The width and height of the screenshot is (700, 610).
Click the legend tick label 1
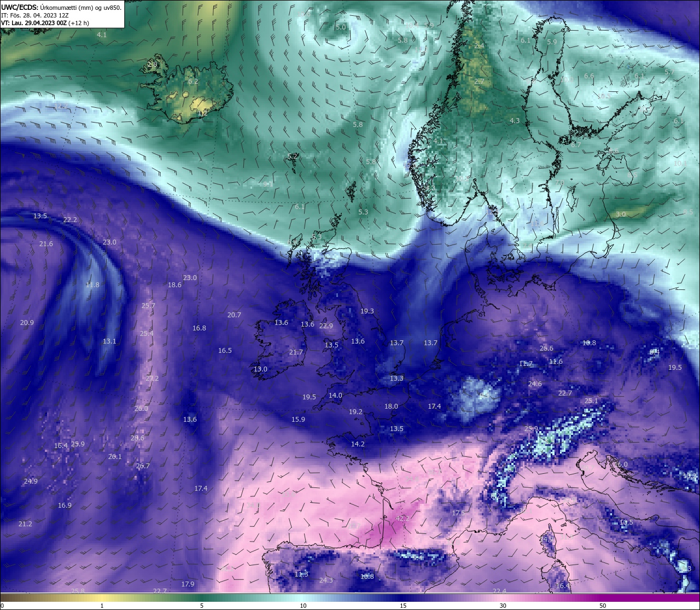point(102,606)
